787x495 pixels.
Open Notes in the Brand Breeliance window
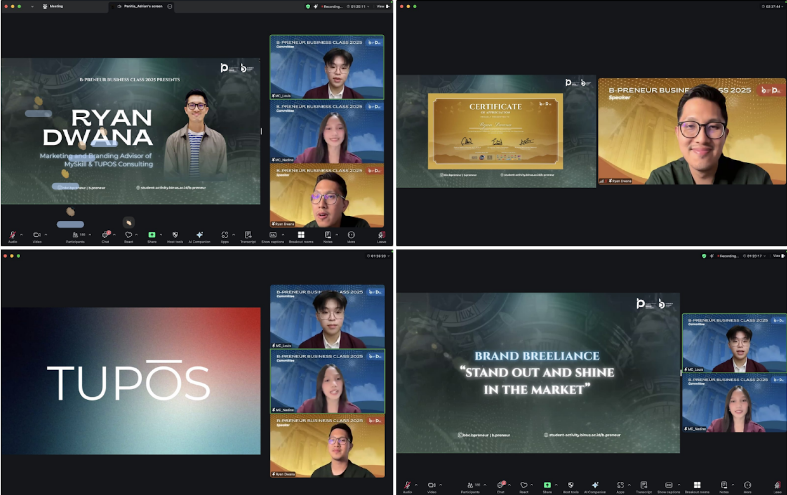click(724, 484)
